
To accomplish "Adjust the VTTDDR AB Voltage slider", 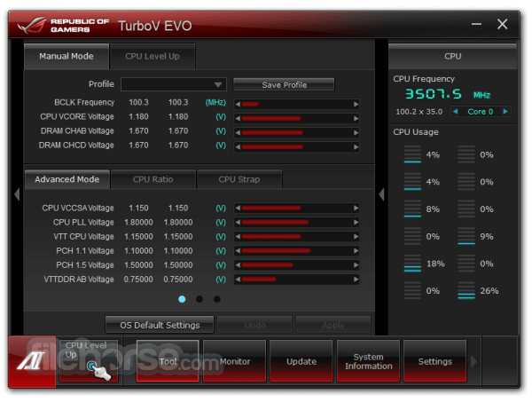I will click(296, 280).
